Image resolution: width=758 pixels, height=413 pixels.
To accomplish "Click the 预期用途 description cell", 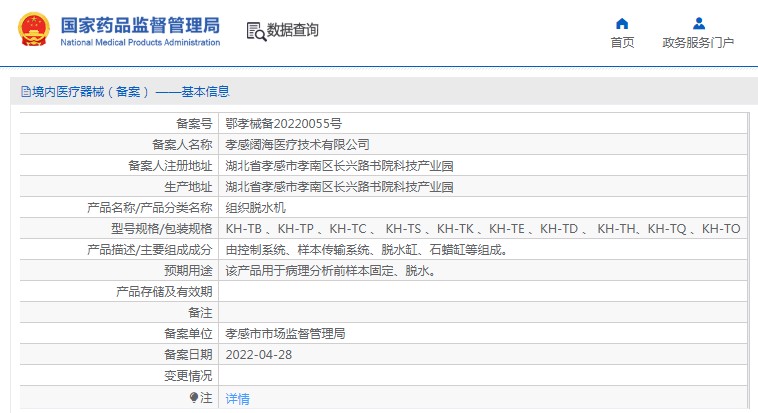I will (483, 271).
